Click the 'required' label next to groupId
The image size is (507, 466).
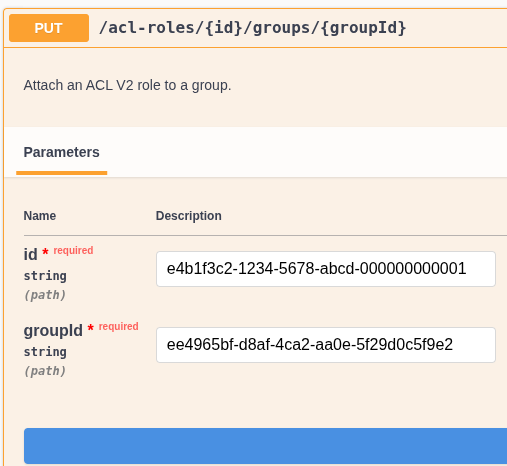(x=119, y=326)
